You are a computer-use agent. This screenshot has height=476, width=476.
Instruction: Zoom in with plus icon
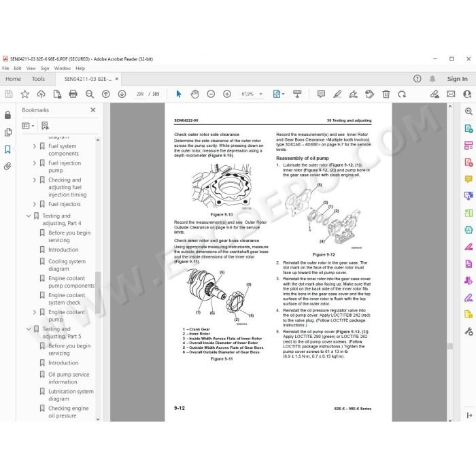227,94
